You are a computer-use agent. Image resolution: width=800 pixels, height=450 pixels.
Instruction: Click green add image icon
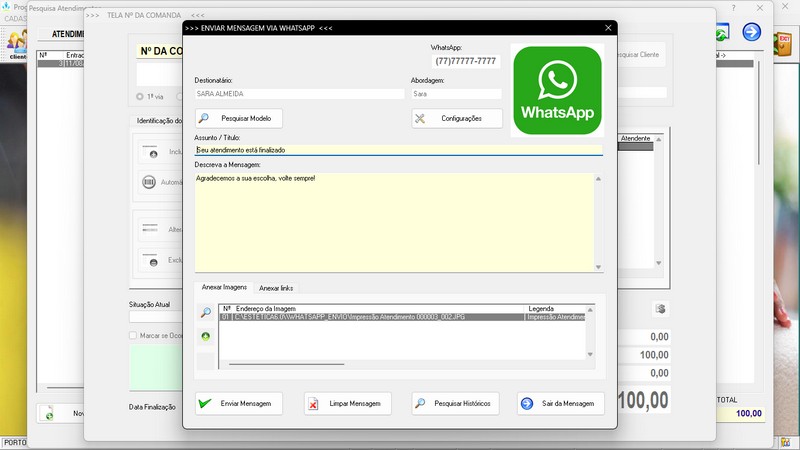[206, 336]
